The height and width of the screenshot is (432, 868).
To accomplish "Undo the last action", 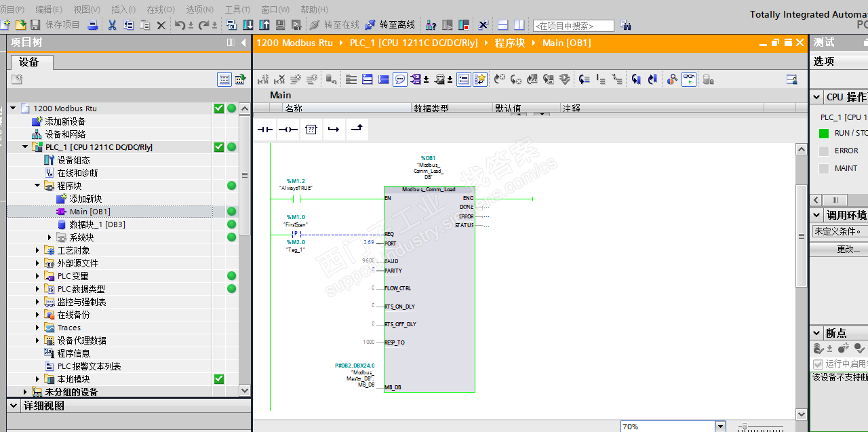I will [x=180, y=25].
